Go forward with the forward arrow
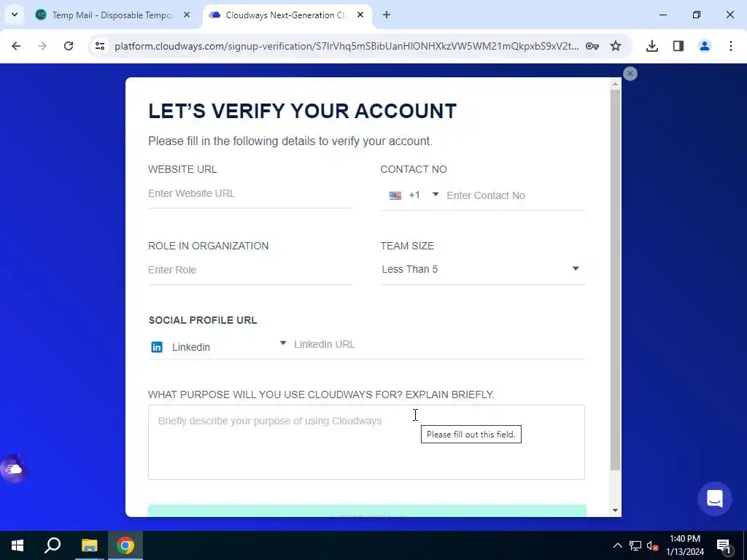The image size is (747, 560). click(x=42, y=46)
